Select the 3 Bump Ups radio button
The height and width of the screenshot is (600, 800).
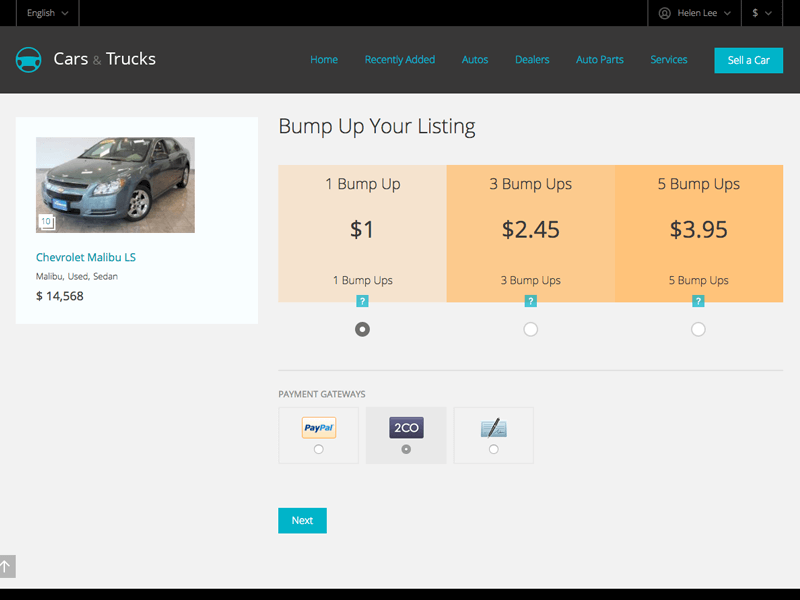tap(531, 329)
